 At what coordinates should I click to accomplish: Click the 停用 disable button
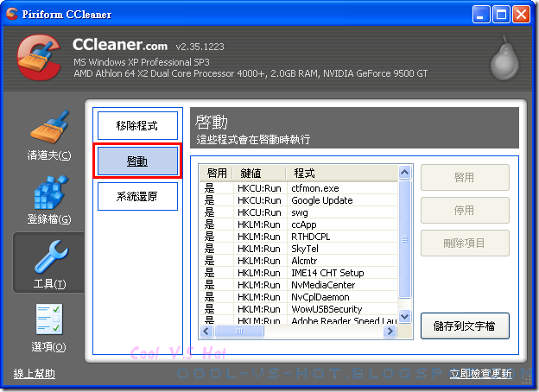(x=465, y=210)
